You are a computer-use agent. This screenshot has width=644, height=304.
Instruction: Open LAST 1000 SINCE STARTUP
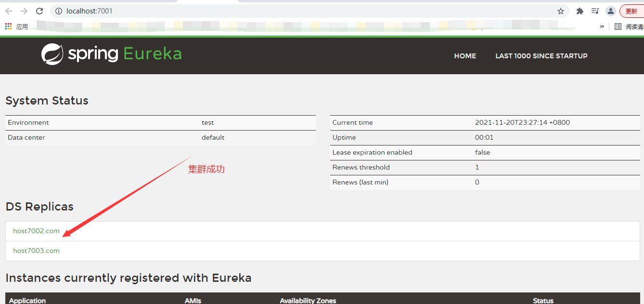pyautogui.click(x=541, y=56)
